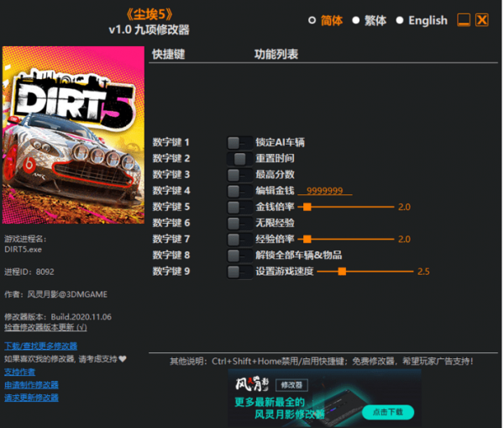Click 更多最新最全的 banner text

pos(270,402)
